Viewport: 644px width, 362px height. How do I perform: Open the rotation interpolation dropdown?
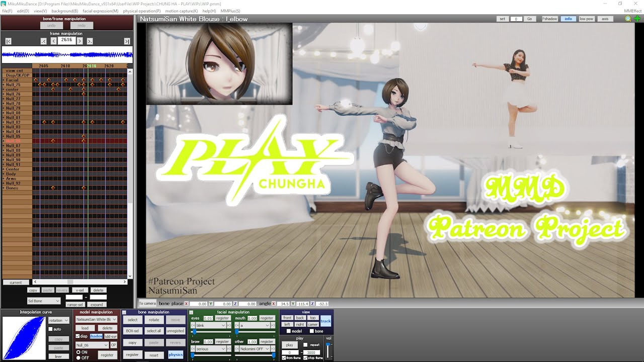point(58,320)
